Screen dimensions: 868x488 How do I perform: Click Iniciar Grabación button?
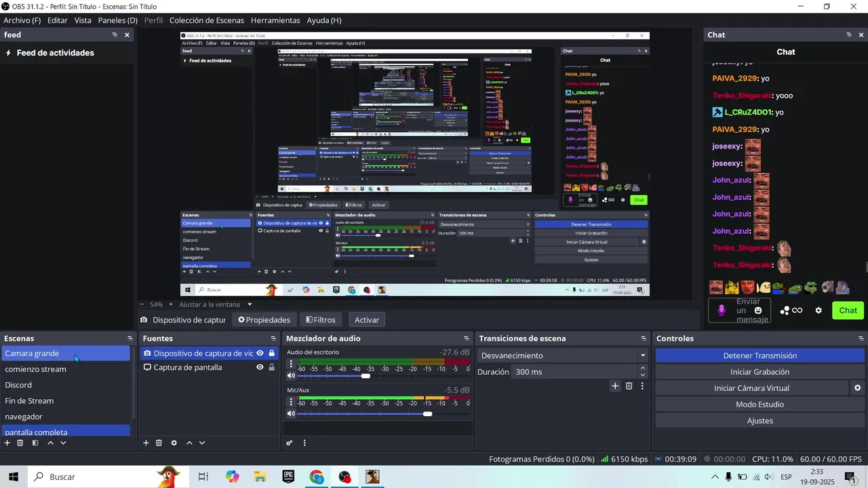click(x=759, y=372)
